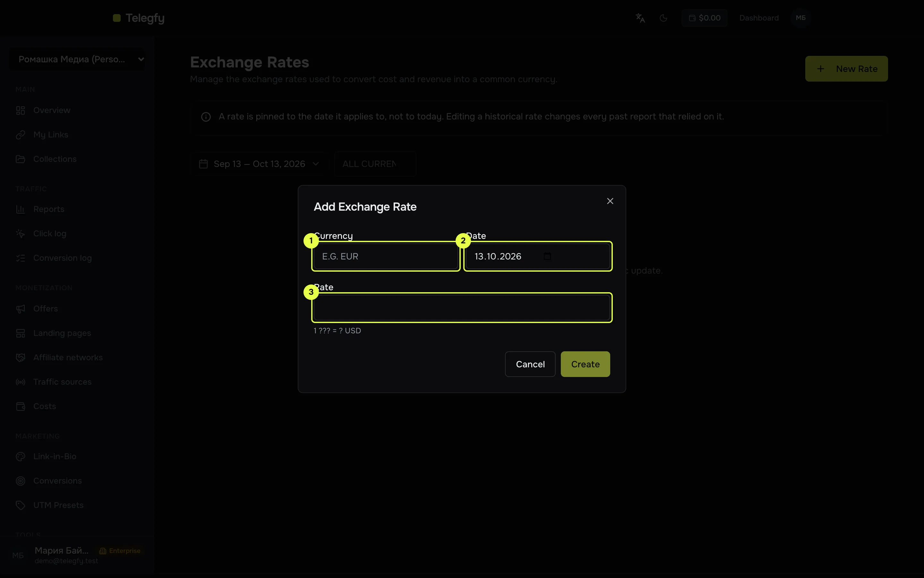Open the МБ user avatar menu
This screenshot has height=578, width=924.
coord(801,18)
